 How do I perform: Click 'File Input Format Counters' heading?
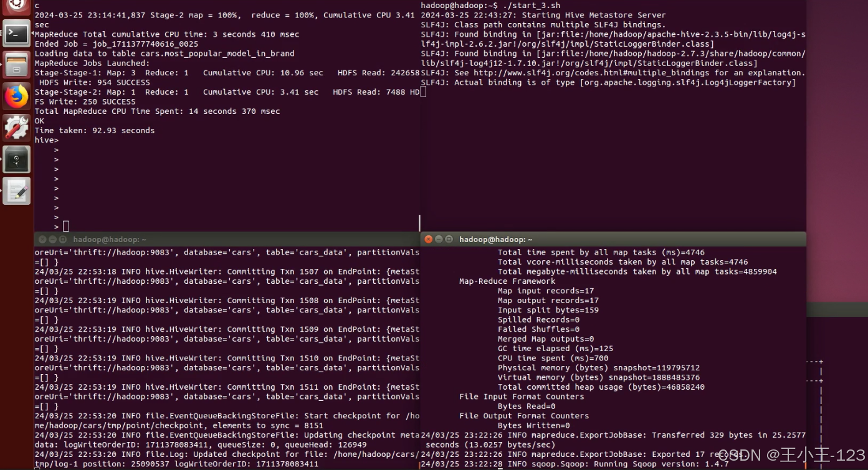click(522, 397)
